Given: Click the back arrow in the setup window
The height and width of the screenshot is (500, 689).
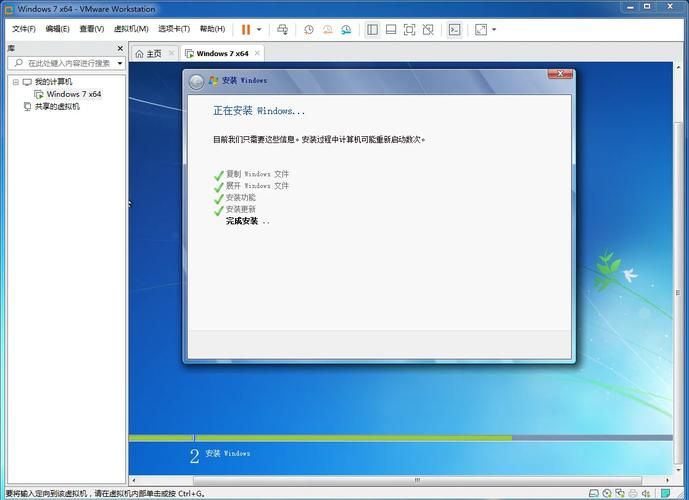Looking at the screenshot, I should tap(196, 82).
